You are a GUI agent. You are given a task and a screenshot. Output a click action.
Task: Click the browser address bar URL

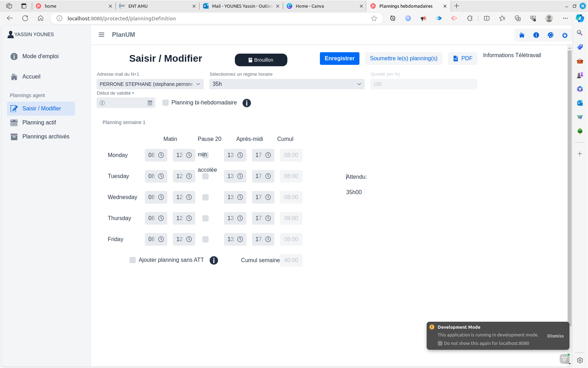click(122, 18)
